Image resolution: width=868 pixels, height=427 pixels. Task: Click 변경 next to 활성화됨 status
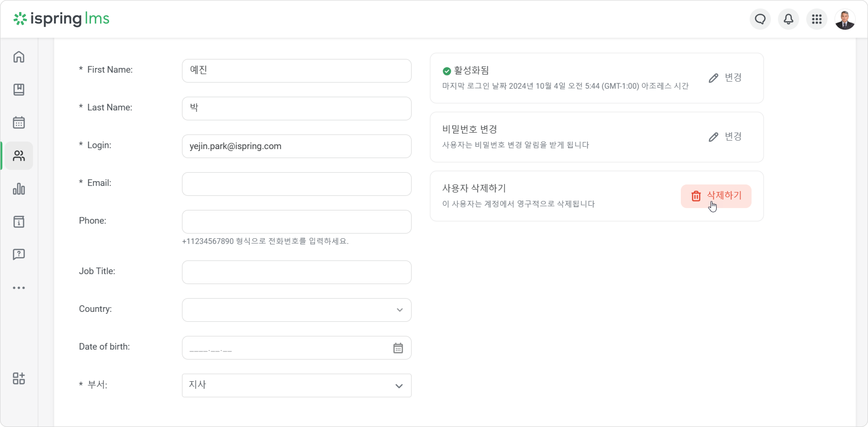coord(725,78)
